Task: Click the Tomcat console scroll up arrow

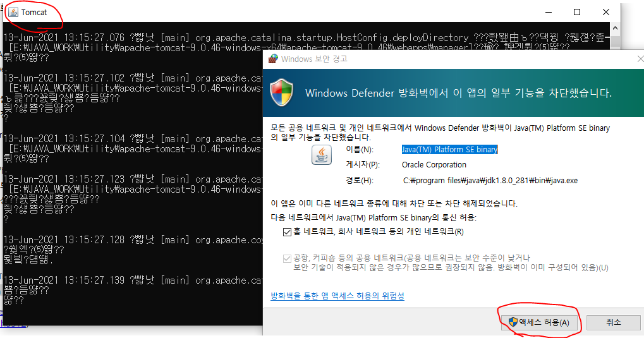Action: [615, 28]
